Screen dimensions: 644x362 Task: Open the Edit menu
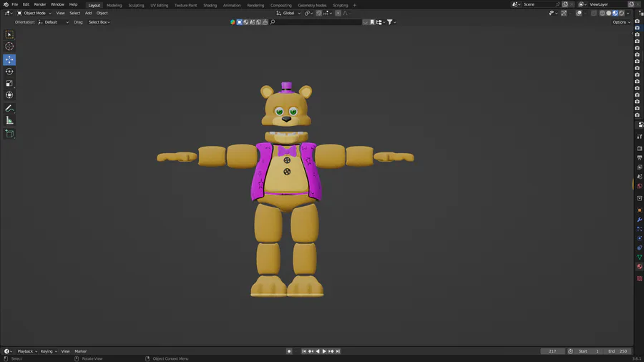pyautogui.click(x=26, y=4)
